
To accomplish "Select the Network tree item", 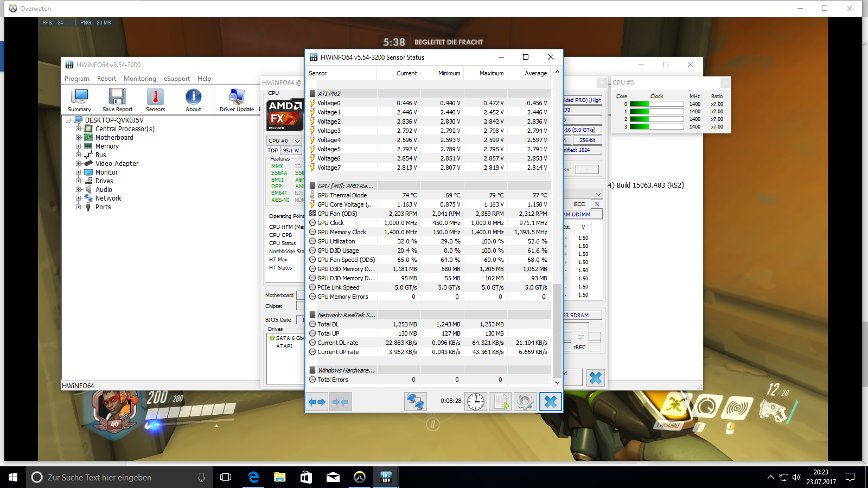I will click(x=108, y=198).
